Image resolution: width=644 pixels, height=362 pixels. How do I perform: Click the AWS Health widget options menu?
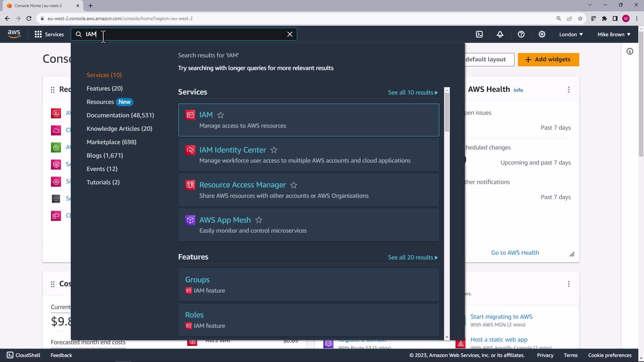pyautogui.click(x=569, y=89)
